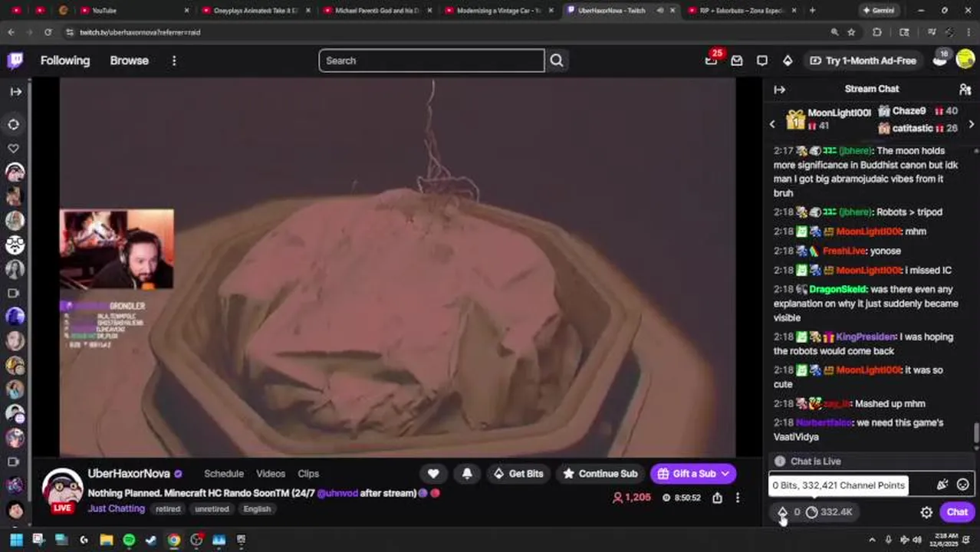This screenshot has height=552, width=980.
Task: Open the Twitch home logo
Action: tap(15, 61)
